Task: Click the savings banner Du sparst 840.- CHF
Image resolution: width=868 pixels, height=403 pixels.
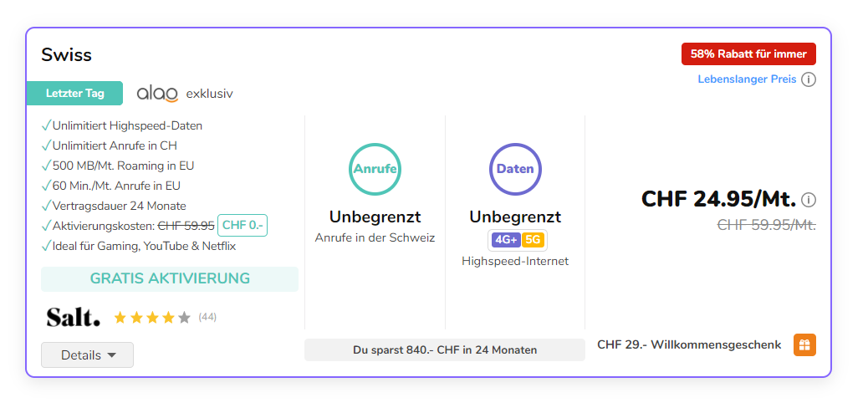Action: pyautogui.click(x=445, y=349)
